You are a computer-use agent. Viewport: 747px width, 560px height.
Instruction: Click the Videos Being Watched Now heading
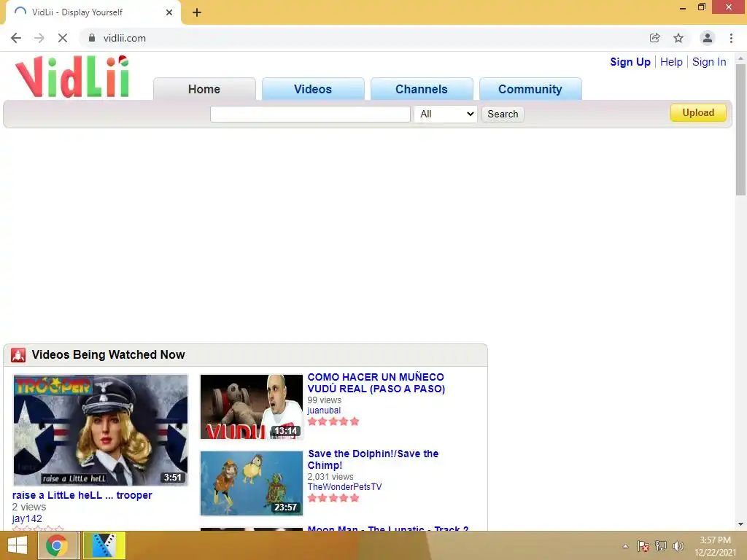pyautogui.click(x=108, y=355)
